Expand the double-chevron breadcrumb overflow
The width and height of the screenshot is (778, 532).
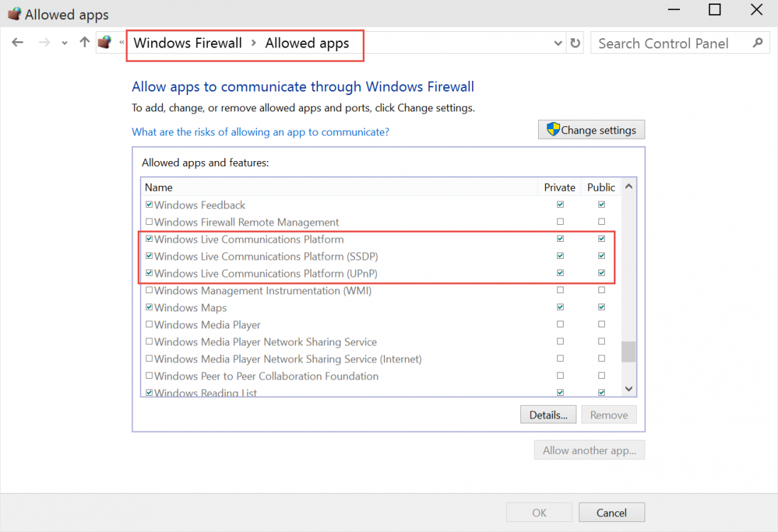point(121,43)
